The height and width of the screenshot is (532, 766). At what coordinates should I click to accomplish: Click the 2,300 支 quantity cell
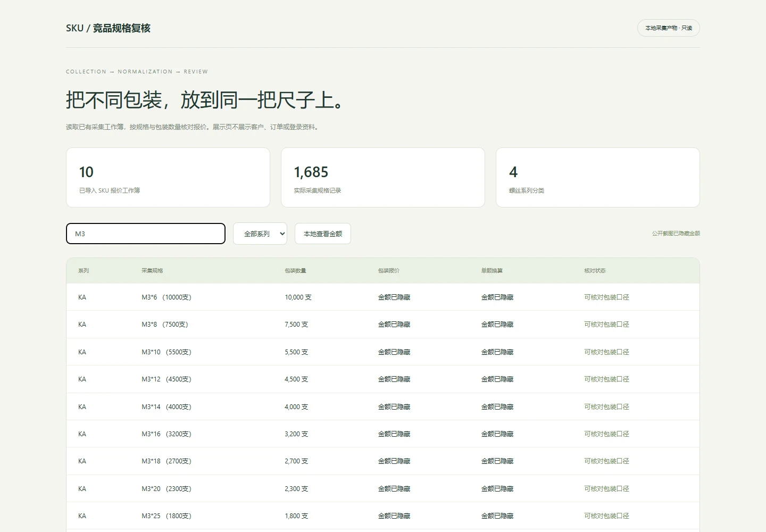[x=296, y=489]
